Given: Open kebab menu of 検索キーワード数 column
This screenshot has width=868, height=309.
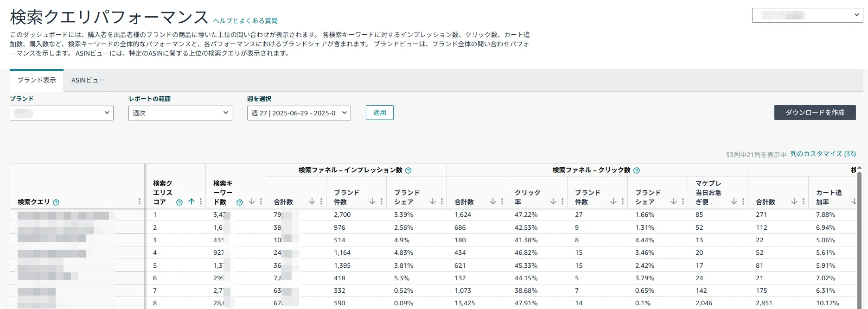Looking at the screenshot, I should tap(261, 202).
